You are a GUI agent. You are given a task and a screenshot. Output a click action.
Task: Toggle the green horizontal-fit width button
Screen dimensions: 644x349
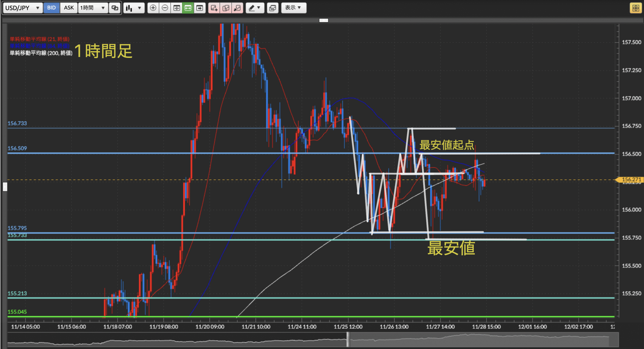pos(188,8)
